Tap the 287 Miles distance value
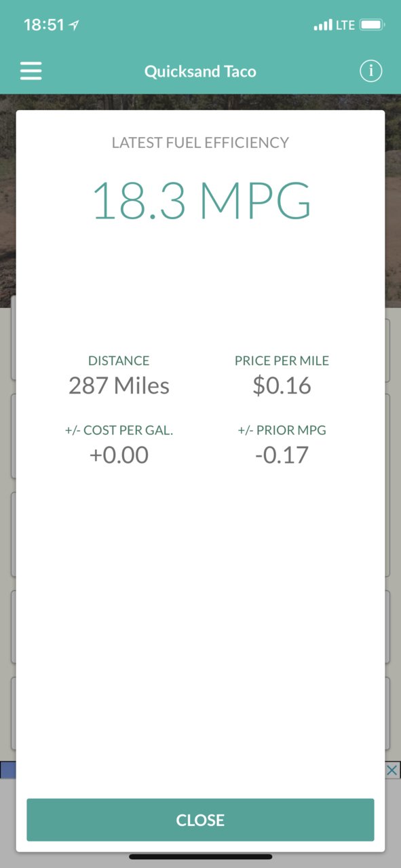The width and height of the screenshot is (401, 868). point(119,385)
